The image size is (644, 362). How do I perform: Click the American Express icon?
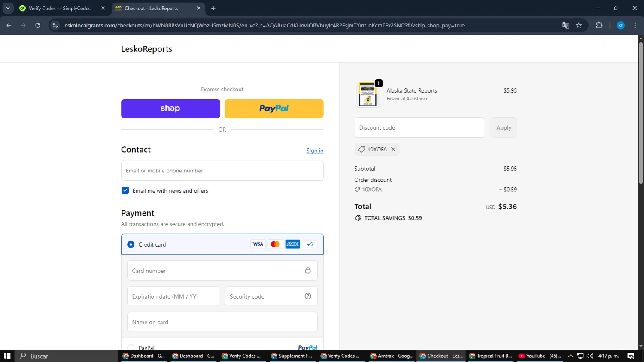click(293, 244)
